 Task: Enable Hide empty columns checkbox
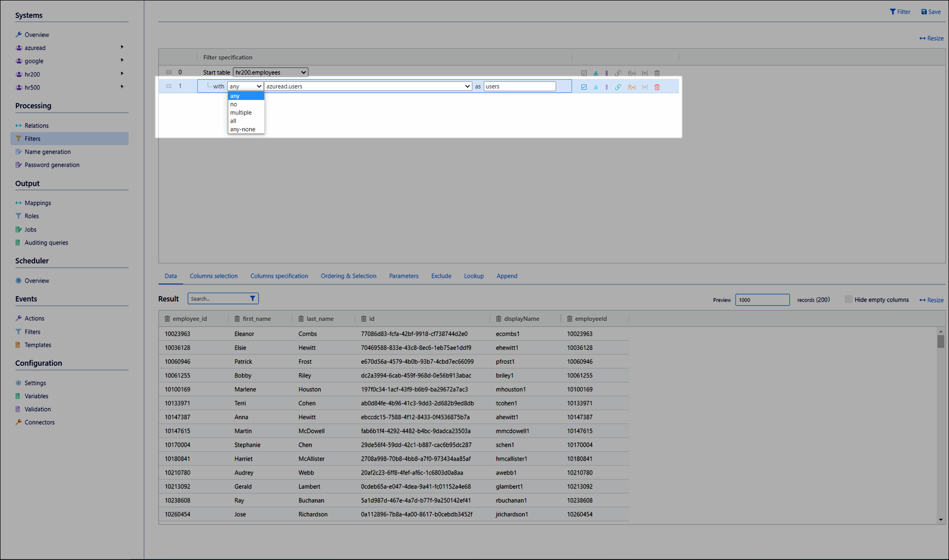click(848, 300)
